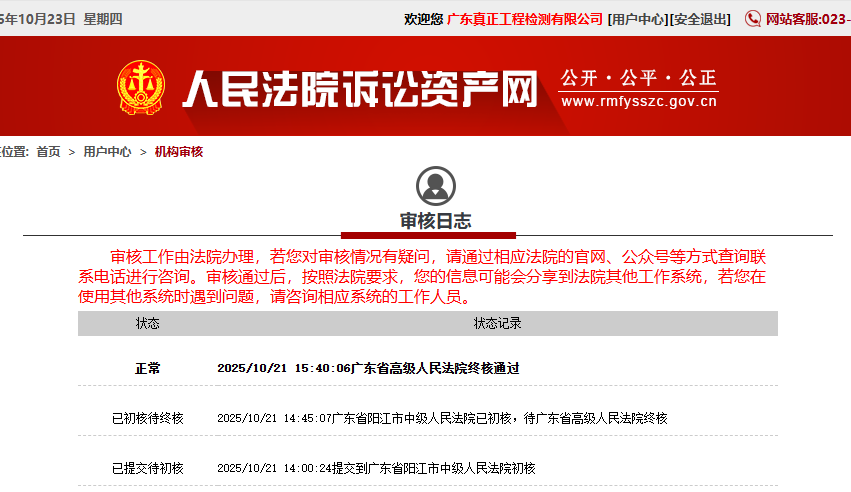Click the red audit notice paragraph
This screenshot has width=851, height=492.
coord(422,277)
